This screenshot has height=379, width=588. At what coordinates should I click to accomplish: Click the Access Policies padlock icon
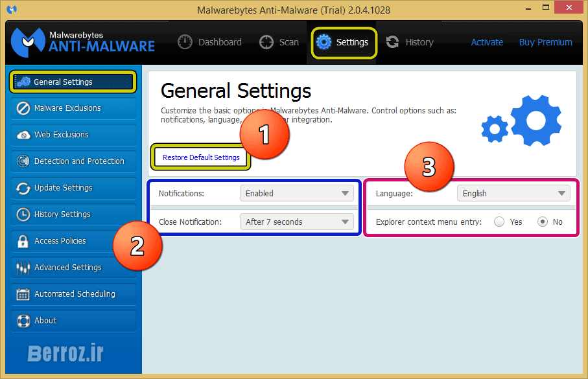(23, 241)
